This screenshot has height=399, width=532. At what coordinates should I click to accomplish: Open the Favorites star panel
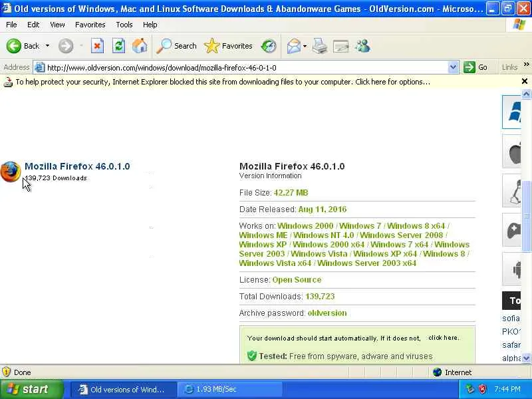coord(228,46)
